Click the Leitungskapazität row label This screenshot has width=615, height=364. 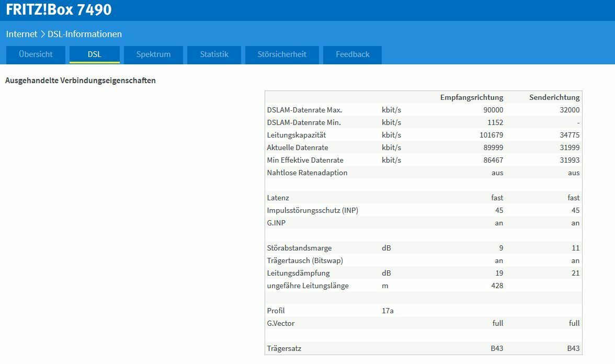297,135
